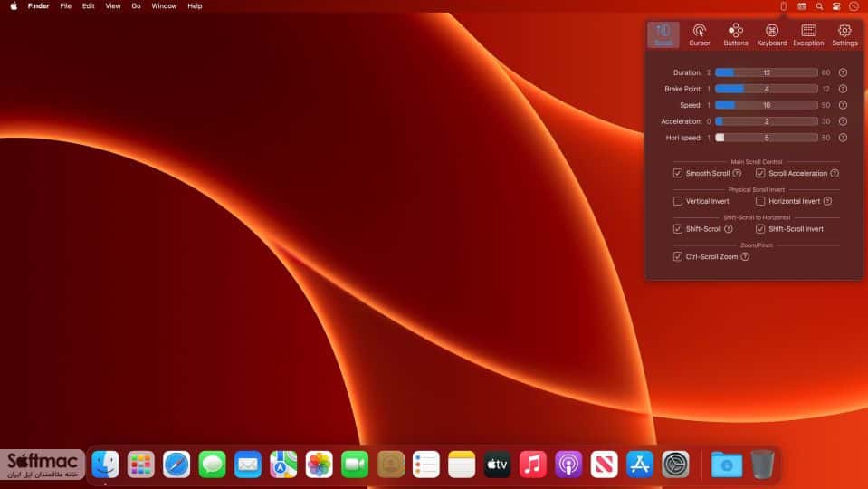Screen dimensions: 868x489
Task: Open the Edit menu
Action: (88, 6)
